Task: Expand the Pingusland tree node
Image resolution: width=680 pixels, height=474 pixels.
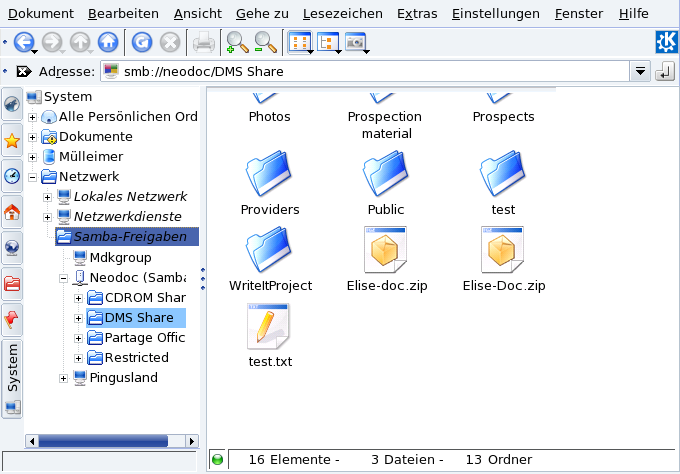Action: click(63, 378)
